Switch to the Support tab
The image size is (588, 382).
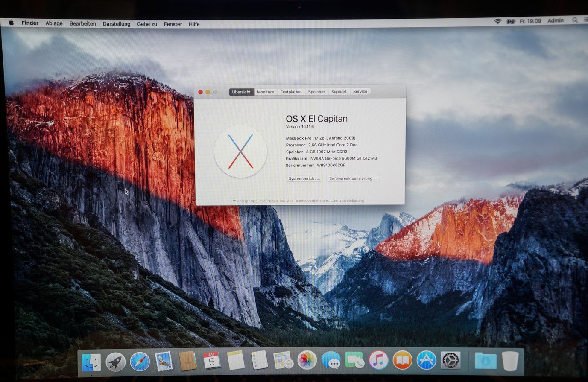tap(339, 92)
